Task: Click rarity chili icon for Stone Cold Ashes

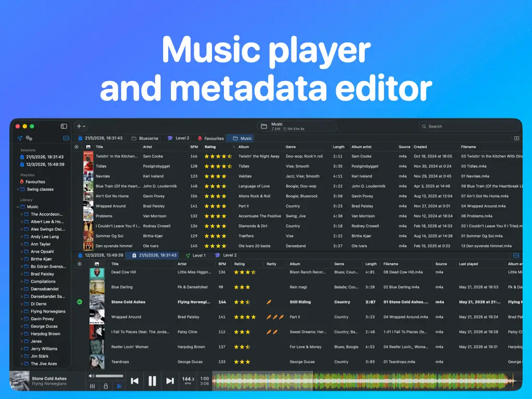Action: point(269,302)
